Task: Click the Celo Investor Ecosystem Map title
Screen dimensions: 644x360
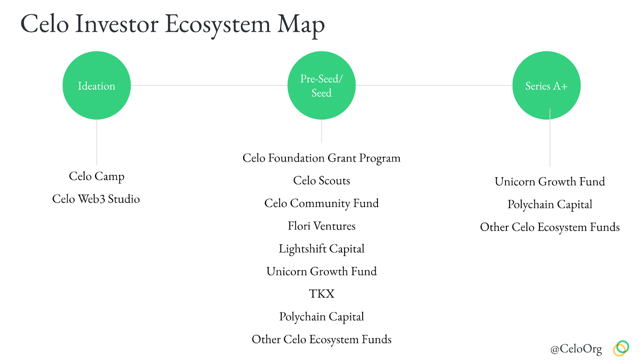Action: [x=172, y=24]
